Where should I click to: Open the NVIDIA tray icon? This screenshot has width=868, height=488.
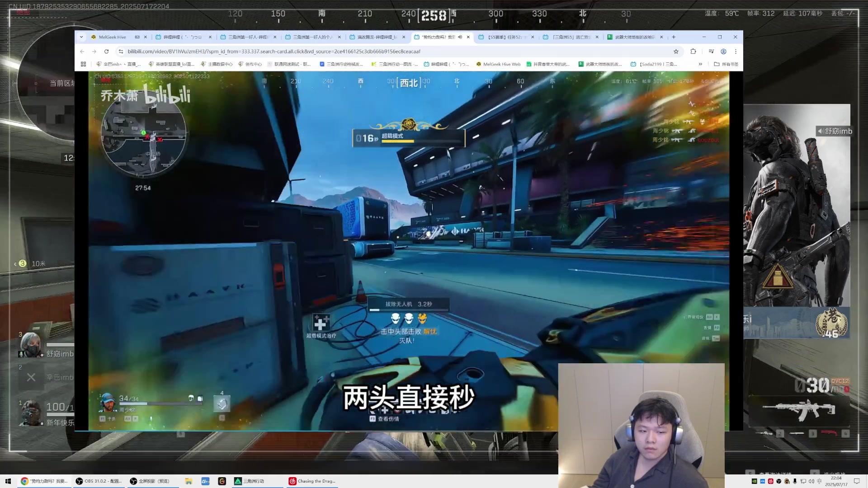coord(754,481)
